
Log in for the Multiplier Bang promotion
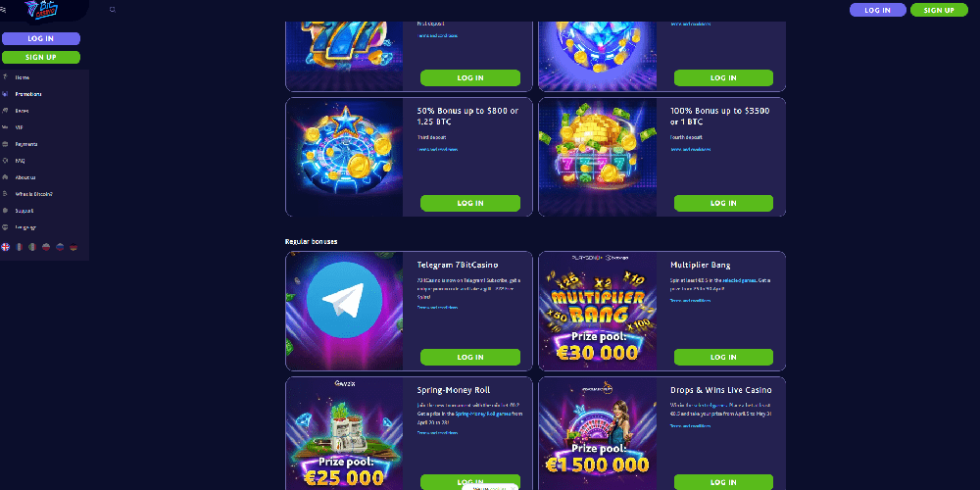tap(723, 357)
